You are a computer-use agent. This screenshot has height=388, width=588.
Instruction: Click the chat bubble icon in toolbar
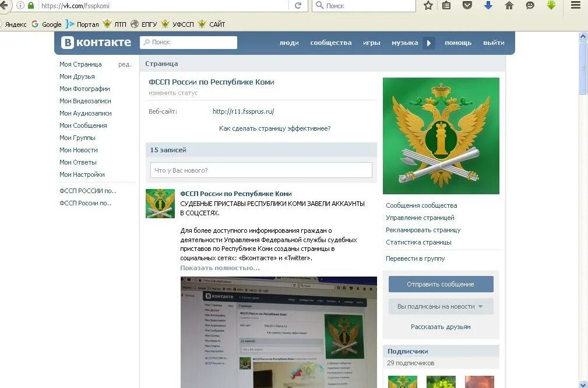click(x=530, y=5)
